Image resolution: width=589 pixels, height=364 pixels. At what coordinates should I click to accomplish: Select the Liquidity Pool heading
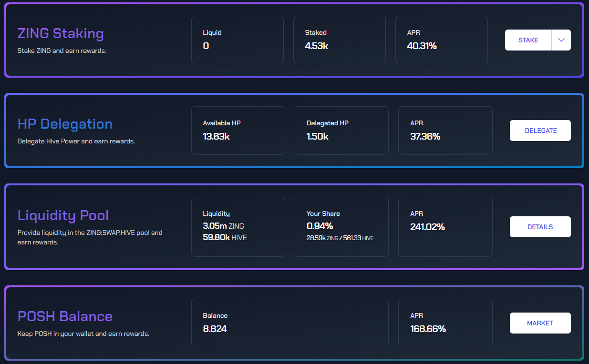(x=63, y=215)
